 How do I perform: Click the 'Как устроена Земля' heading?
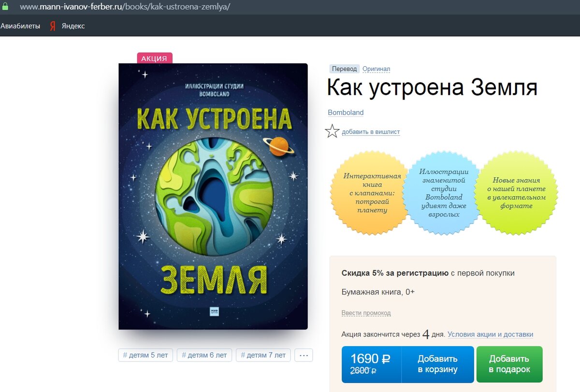pyautogui.click(x=432, y=88)
